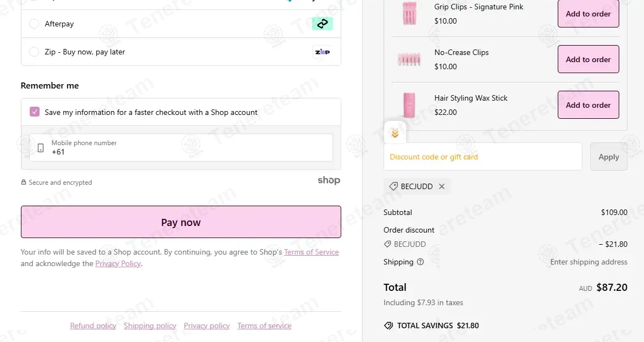The image size is (644, 342).
Task: Click the tag icon under Order discount
Action: click(x=387, y=244)
